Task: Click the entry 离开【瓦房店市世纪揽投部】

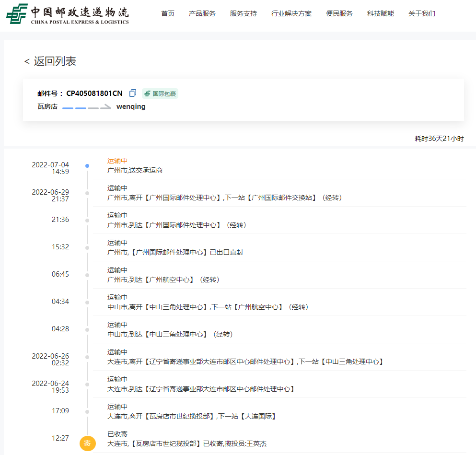Action: [x=191, y=416]
